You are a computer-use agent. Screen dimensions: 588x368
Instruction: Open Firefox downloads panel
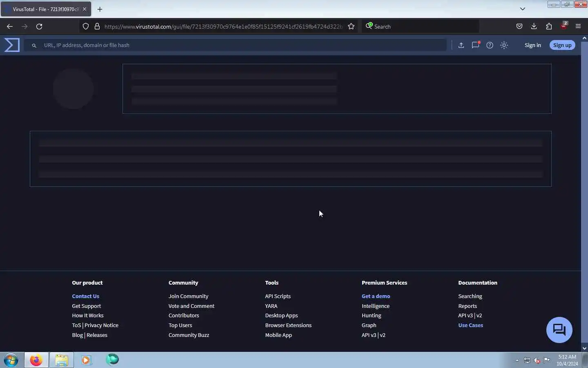(x=534, y=27)
